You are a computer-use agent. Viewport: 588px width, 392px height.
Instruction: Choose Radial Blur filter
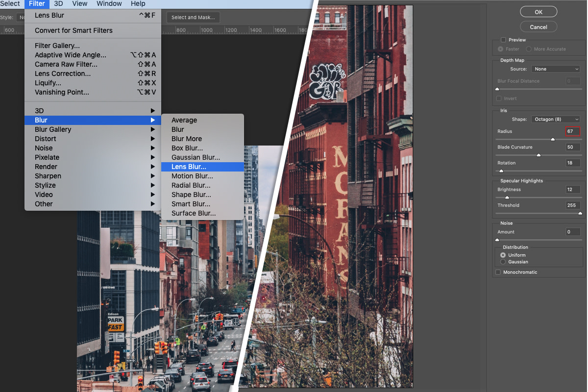coord(202,185)
